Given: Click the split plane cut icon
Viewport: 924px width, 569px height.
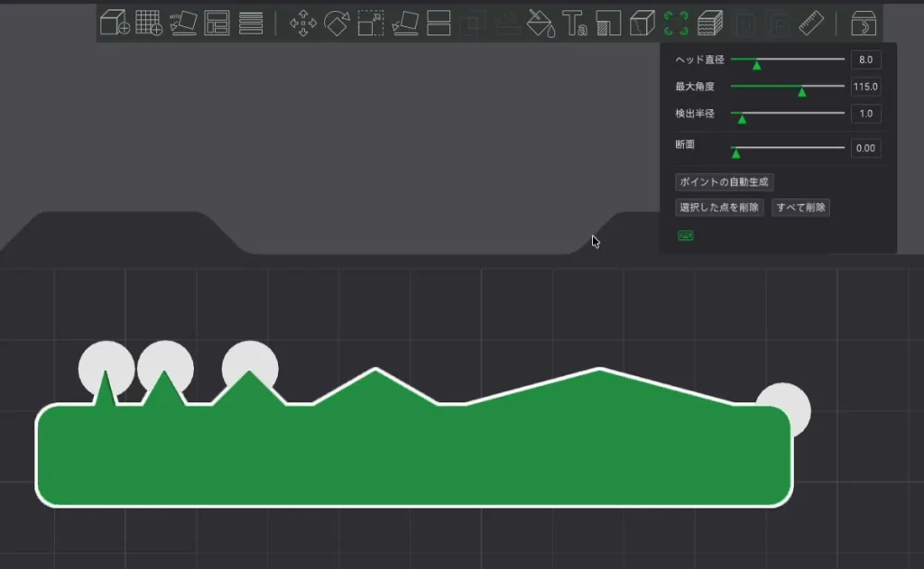Looking at the screenshot, I should tap(439, 23).
